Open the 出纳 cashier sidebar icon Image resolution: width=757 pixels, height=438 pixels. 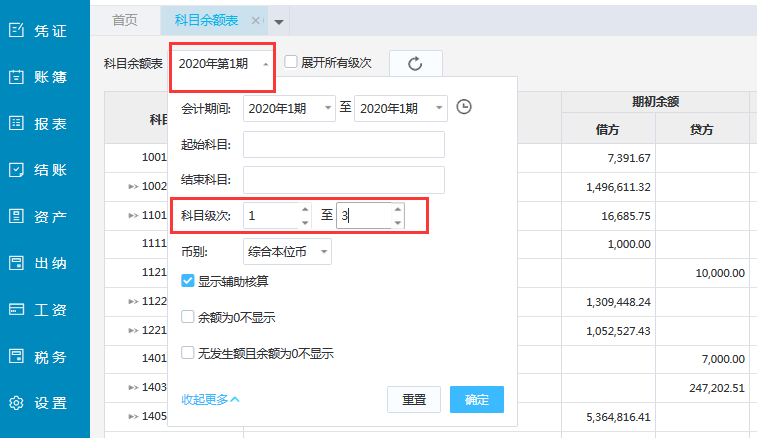tap(16, 263)
